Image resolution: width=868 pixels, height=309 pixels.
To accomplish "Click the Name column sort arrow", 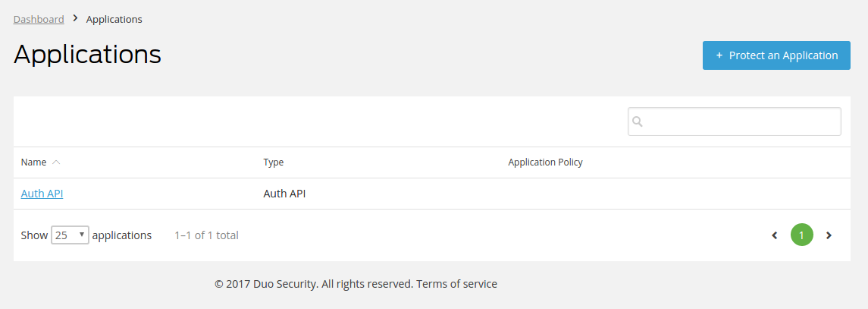I will pos(56,162).
